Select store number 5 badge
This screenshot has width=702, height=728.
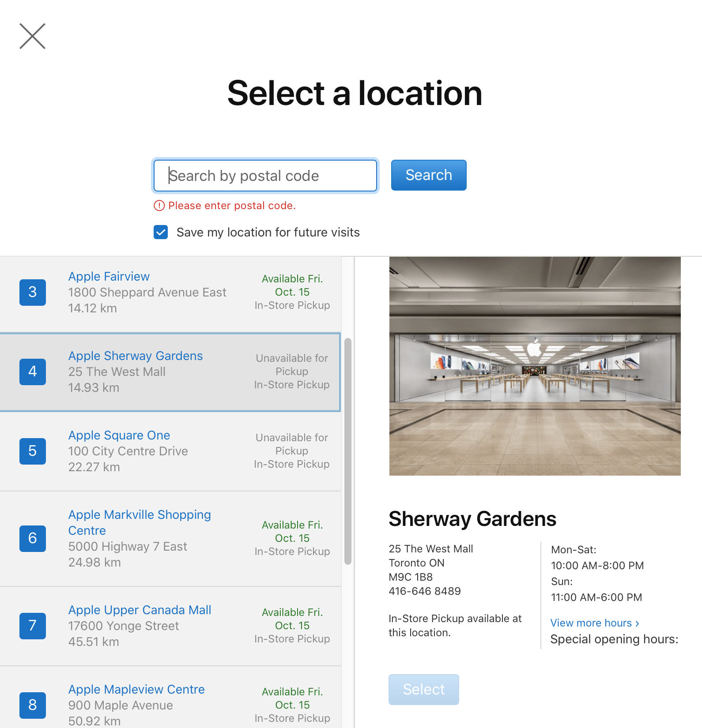[x=33, y=451]
